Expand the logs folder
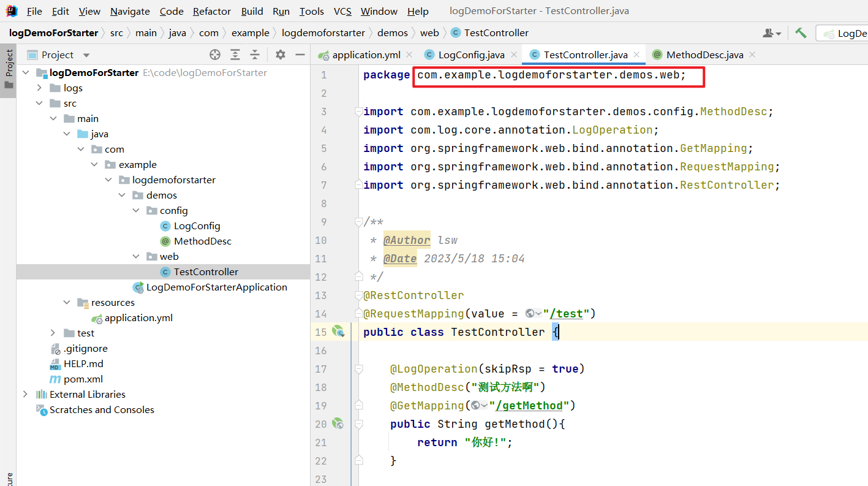This screenshot has width=868, height=486. (39, 88)
